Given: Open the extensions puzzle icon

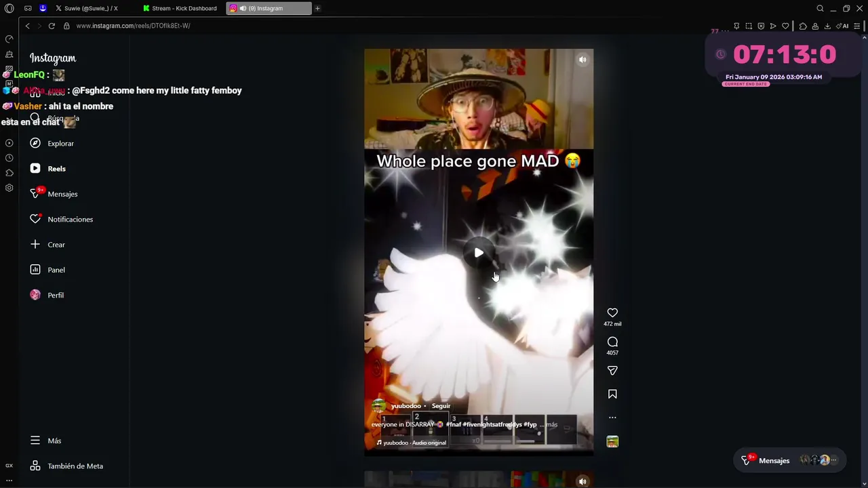Looking at the screenshot, I should coord(803,26).
